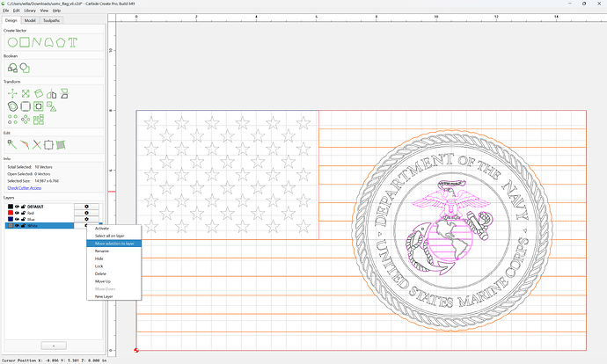The height and width of the screenshot is (364, 607).
Task: Open the DEFAULT layer gear options
Action: pos(86,207)
